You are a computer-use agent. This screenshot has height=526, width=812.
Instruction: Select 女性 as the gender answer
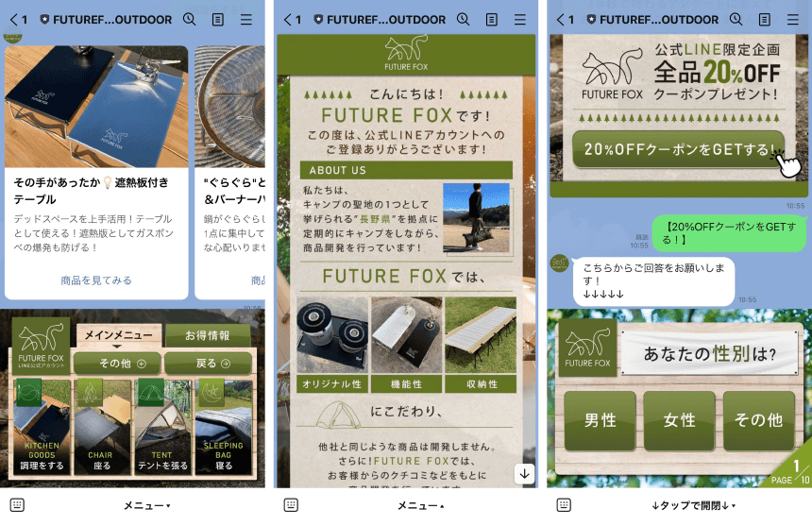[x=679, y=420]
